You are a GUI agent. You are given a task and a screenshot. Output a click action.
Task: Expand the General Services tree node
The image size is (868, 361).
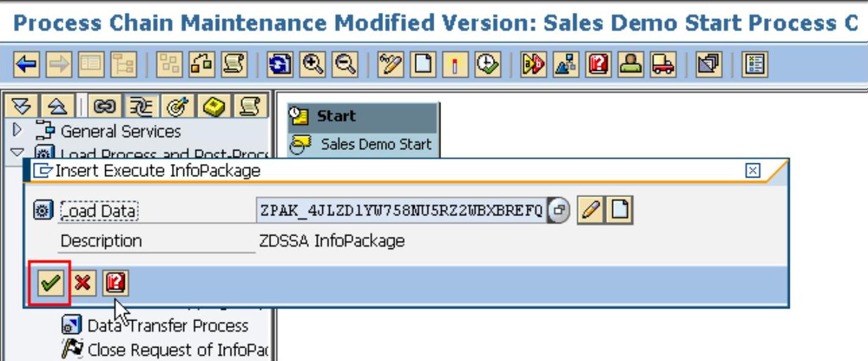point(17,130)
